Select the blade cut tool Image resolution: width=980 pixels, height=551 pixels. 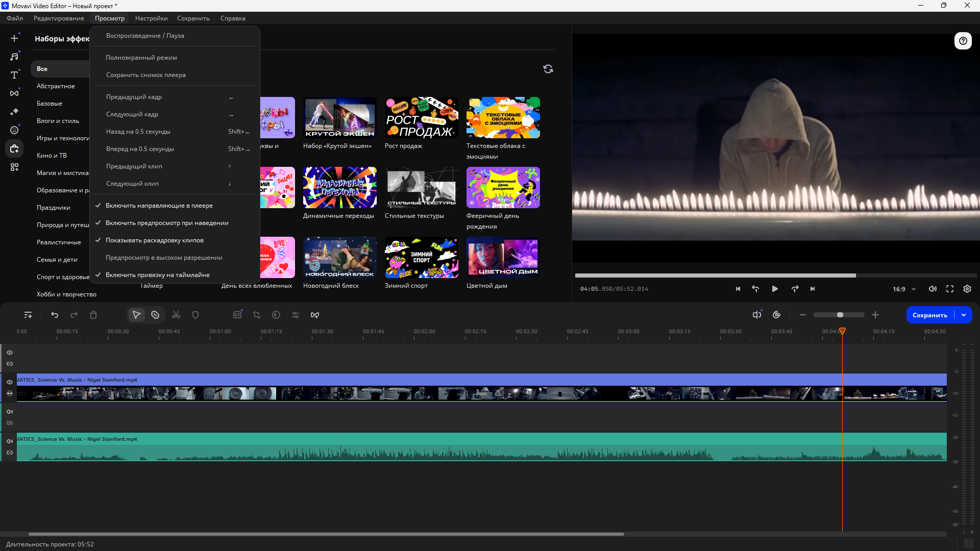click(x=155, y=315)
